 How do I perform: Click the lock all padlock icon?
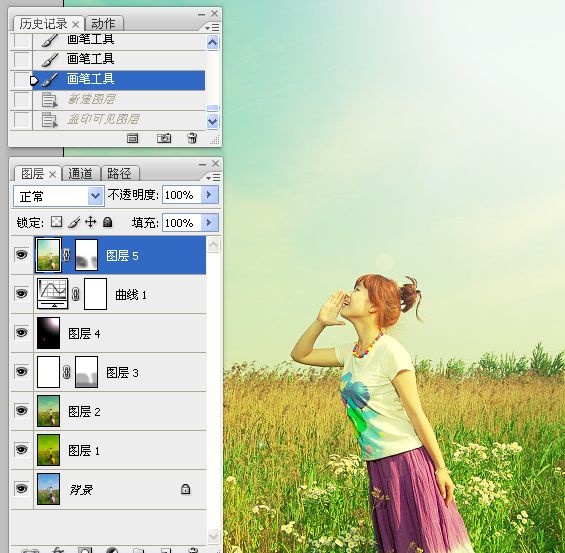coord(107,222)
